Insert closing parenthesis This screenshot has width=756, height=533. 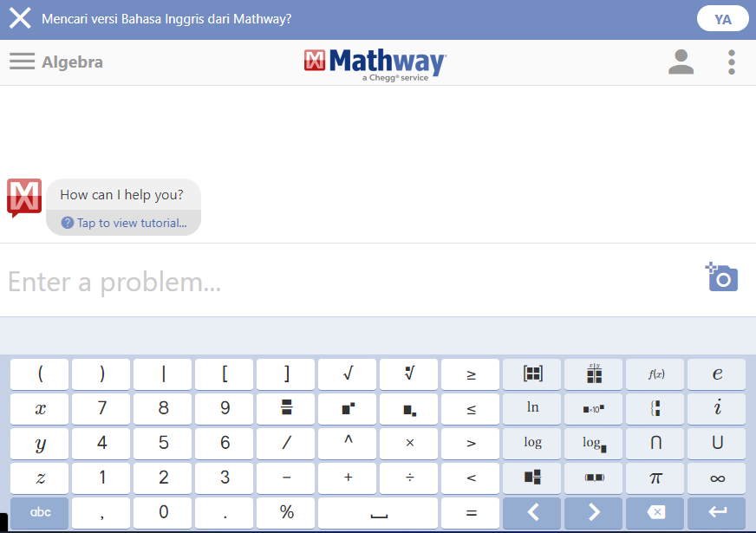[x=101, y=374]
